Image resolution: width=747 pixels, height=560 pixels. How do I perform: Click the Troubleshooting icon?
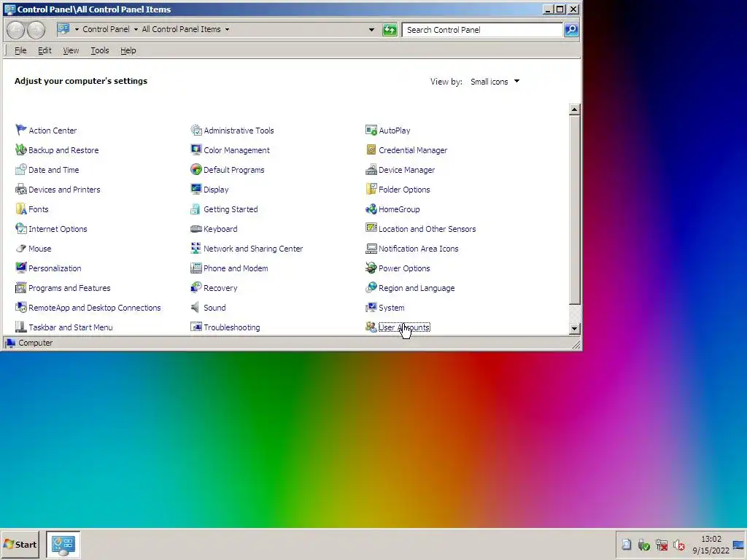pos(196,327)
